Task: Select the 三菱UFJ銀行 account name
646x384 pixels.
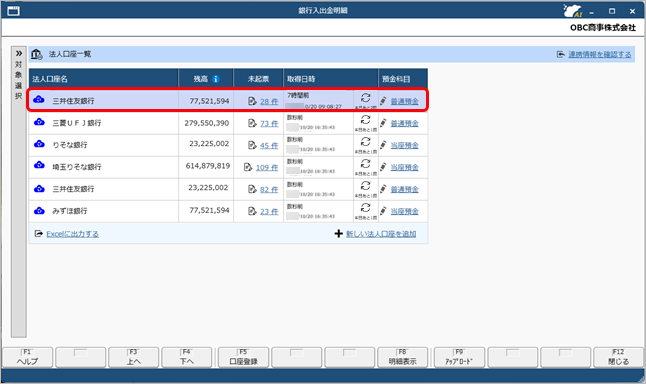Action: coord(77,123)
